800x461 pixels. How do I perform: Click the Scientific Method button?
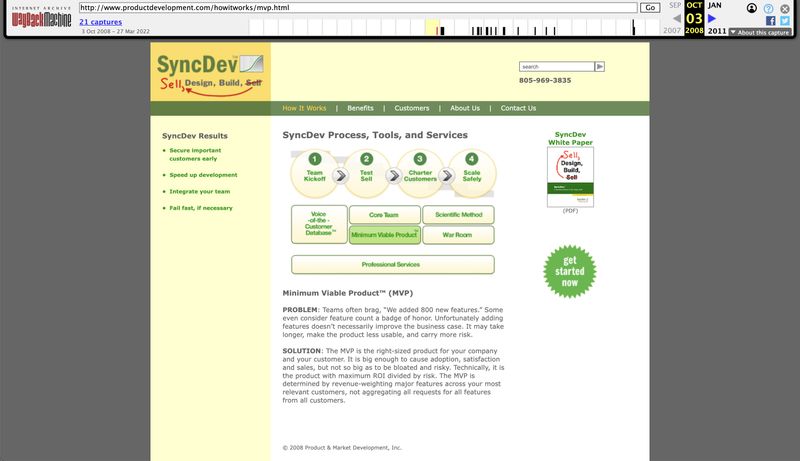(458, 215)
